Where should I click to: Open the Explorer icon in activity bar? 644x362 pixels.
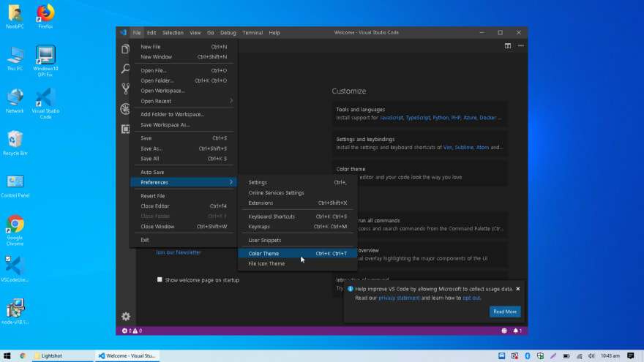[x=125, y=49]
